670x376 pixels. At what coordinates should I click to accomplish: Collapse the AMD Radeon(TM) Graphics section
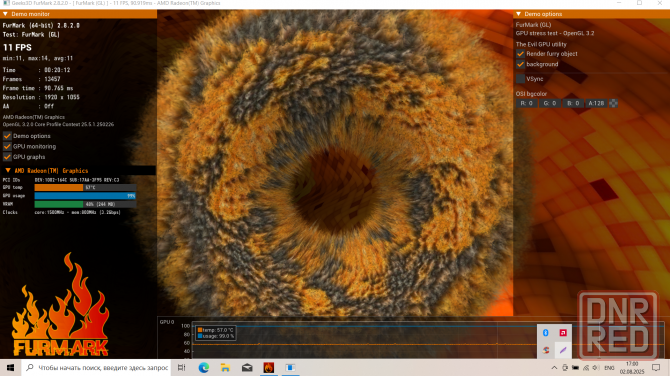point(8,170)
